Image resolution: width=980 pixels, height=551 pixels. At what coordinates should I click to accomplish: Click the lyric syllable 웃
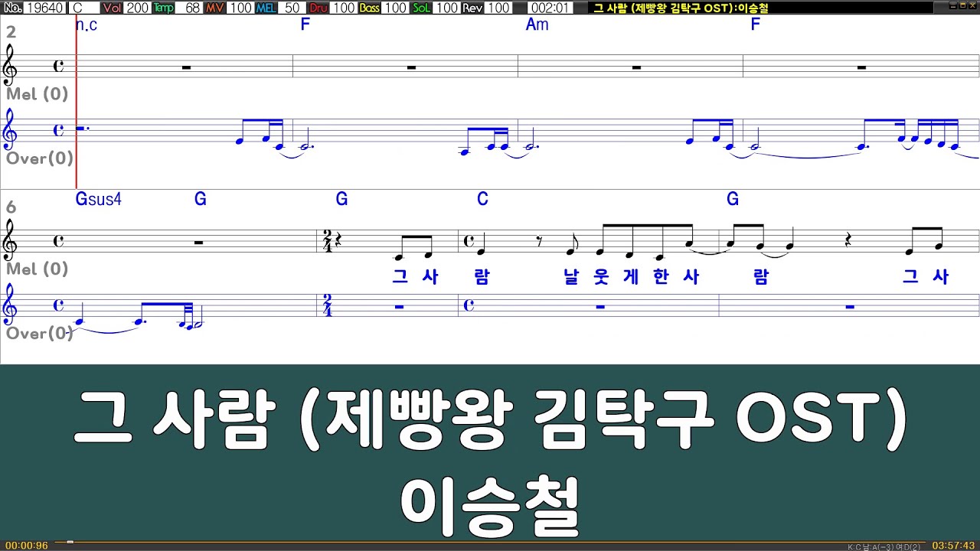click(x=602, y=278)
